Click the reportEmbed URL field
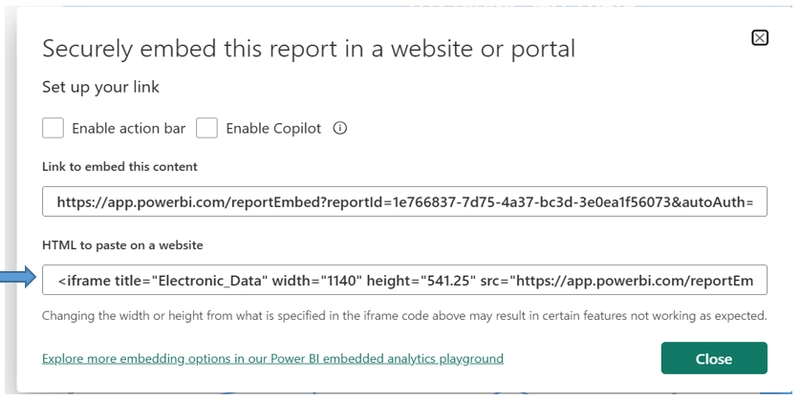The height and width of the screenshot is (400, 800). (405, 202)
